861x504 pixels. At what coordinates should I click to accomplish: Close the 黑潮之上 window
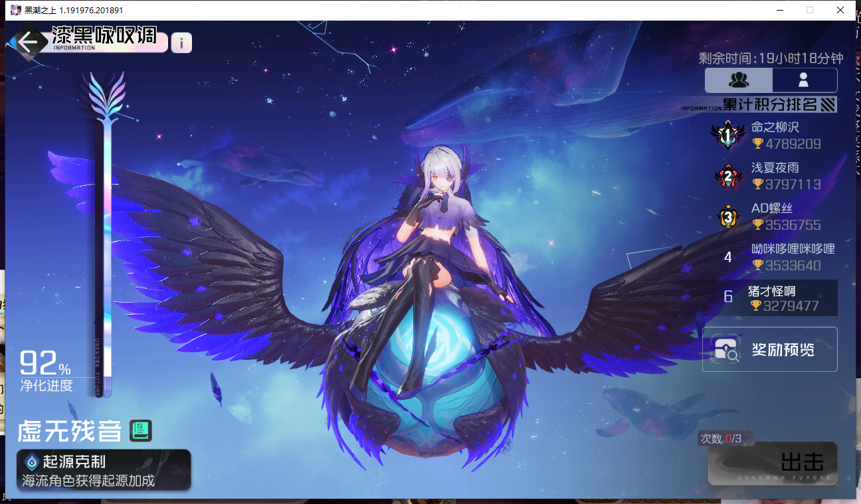840,10
